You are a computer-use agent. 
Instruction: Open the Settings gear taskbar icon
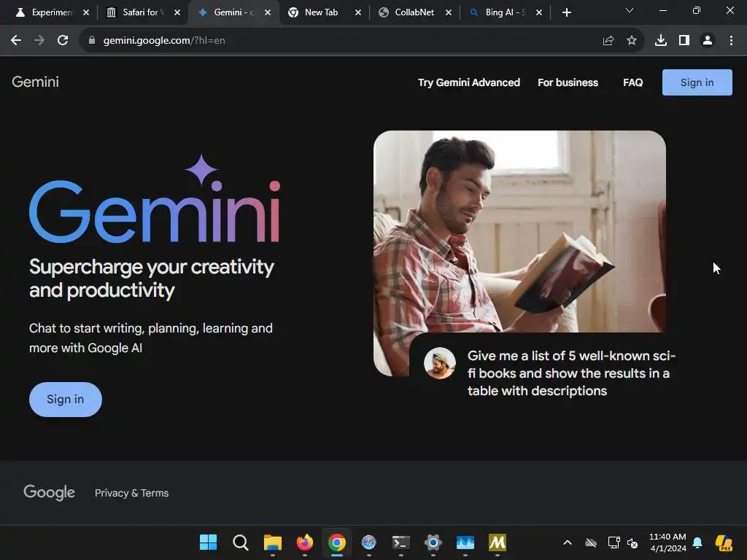tap(433, 542)
